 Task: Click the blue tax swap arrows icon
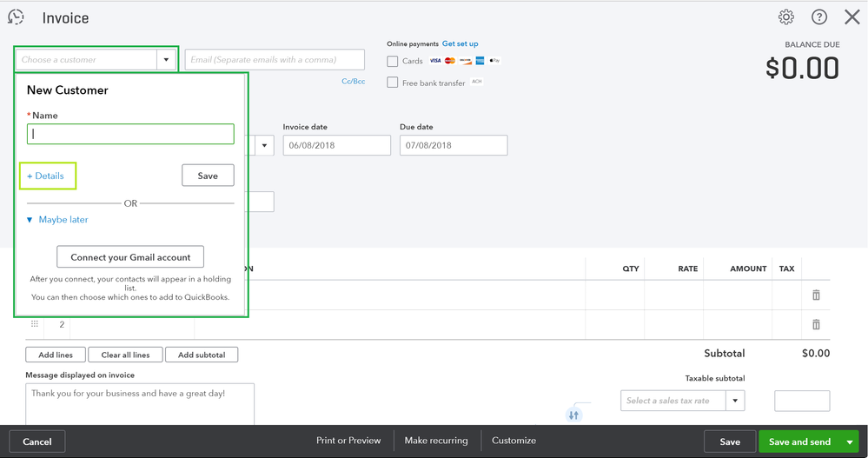click(573, 415)
